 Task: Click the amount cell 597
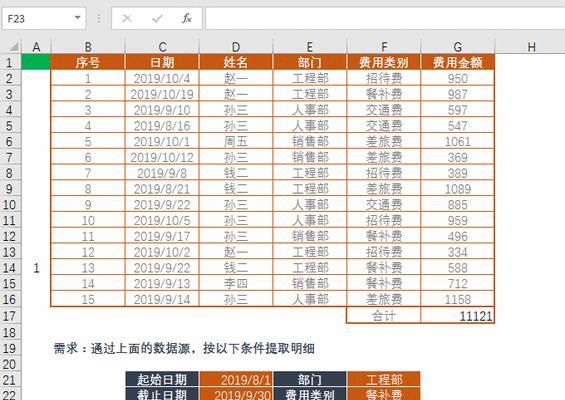coord(458,110)
